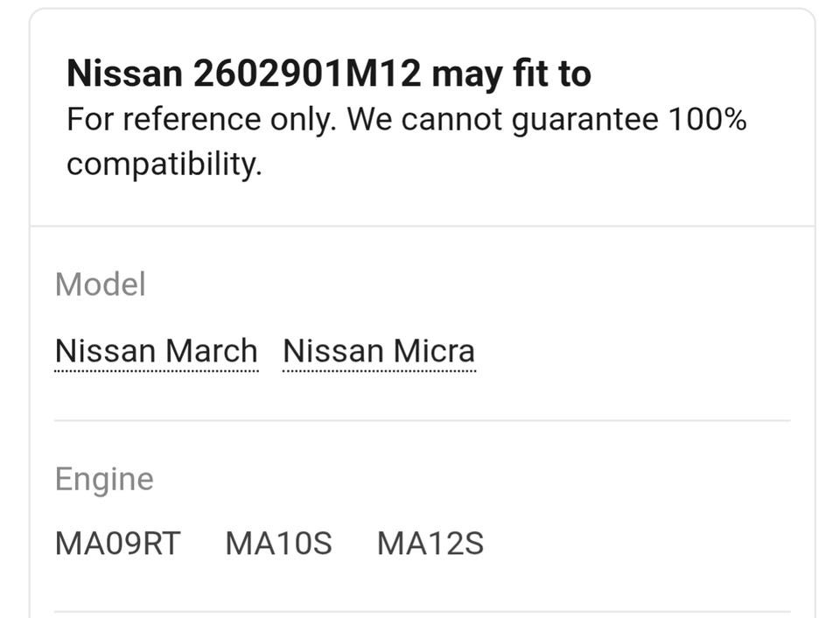840x618 pixels.
Task: Click the word "March" in the model link
Action: (212, 351)
